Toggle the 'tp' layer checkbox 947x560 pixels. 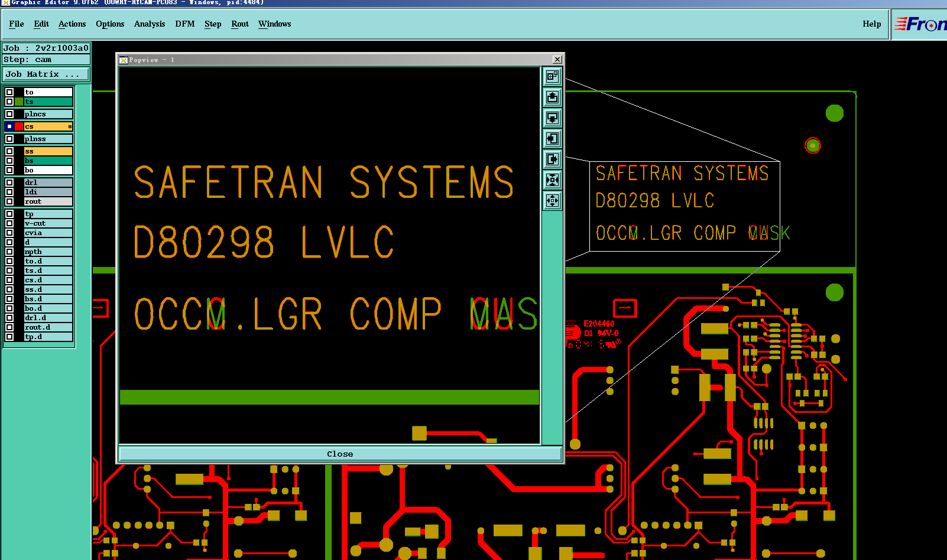[9, 214]
